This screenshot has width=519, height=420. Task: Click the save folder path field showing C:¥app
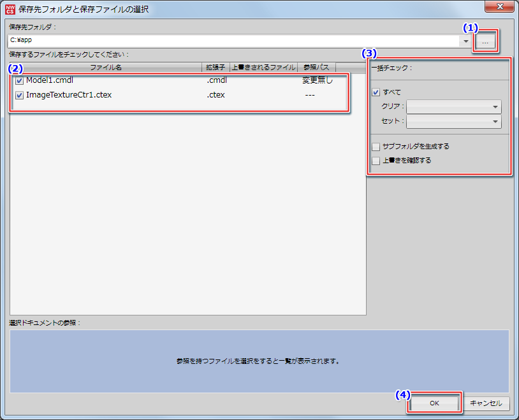coord(236,40)
